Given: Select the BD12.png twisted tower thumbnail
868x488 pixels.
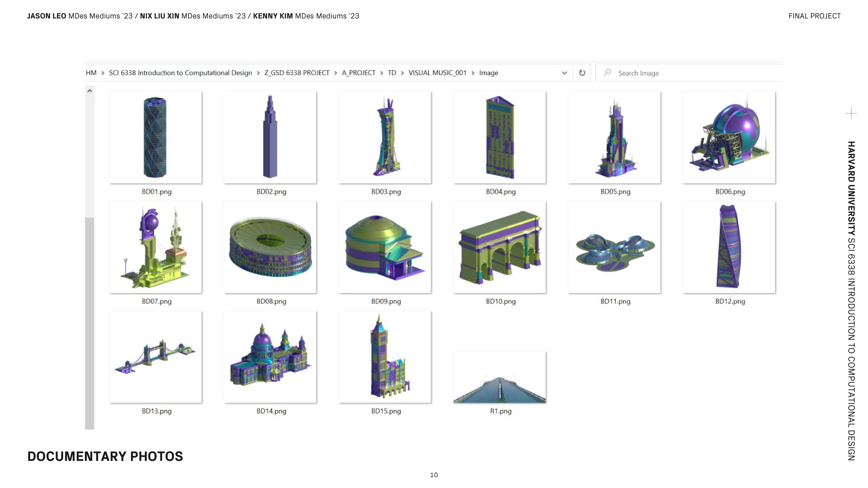Looking at the screenshot, I should tap(729, 247).
